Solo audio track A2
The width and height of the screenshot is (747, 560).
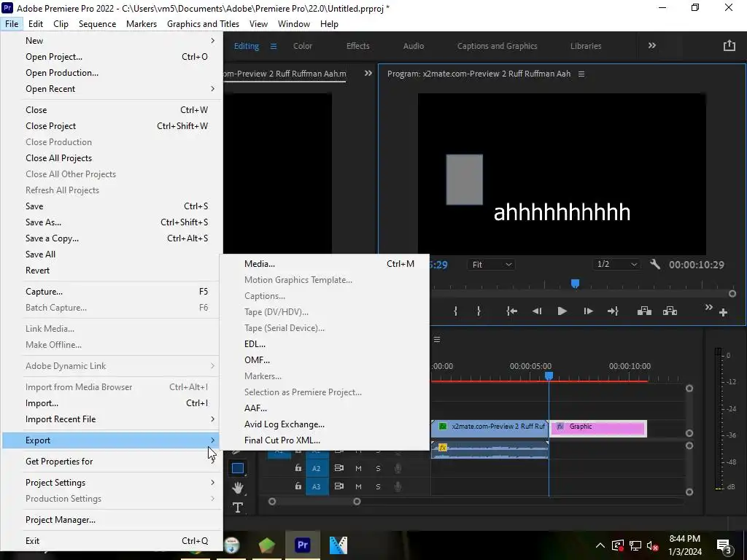[x=379, y=469]
